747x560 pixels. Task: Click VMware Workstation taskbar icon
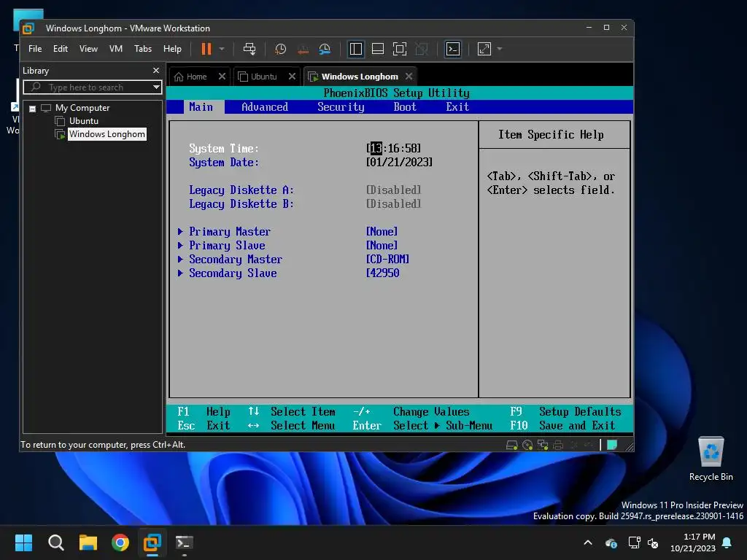coord(152,542)
